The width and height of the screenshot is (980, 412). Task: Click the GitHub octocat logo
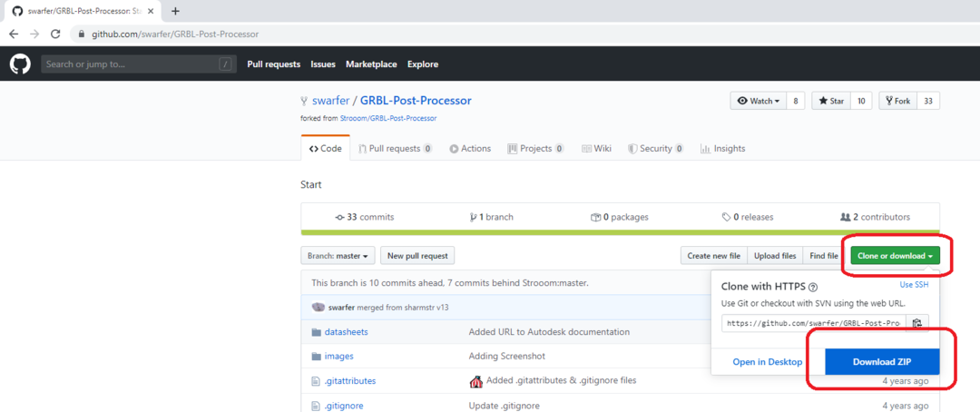20,64
